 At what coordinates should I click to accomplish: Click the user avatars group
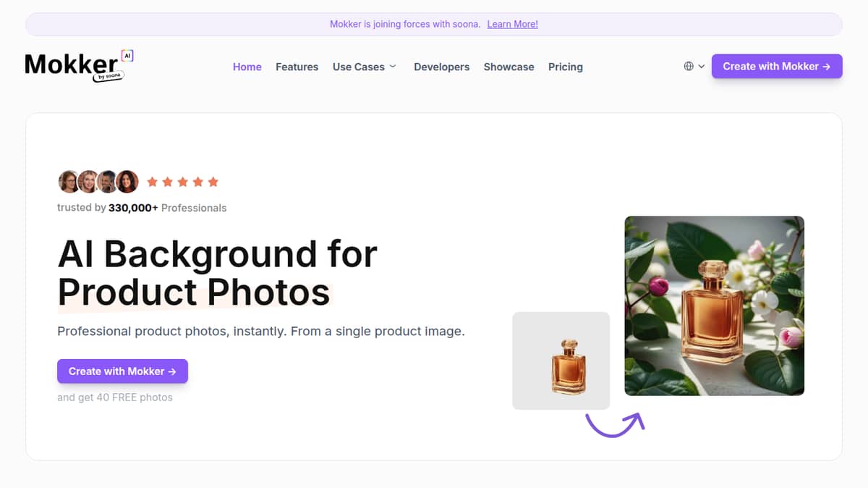click(x=98, y=182)
